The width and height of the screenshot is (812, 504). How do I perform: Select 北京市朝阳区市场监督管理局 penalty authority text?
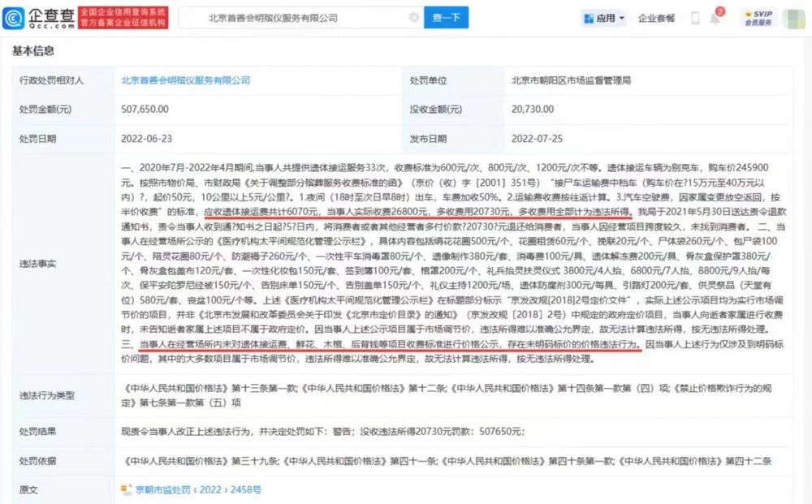(571, 80)
